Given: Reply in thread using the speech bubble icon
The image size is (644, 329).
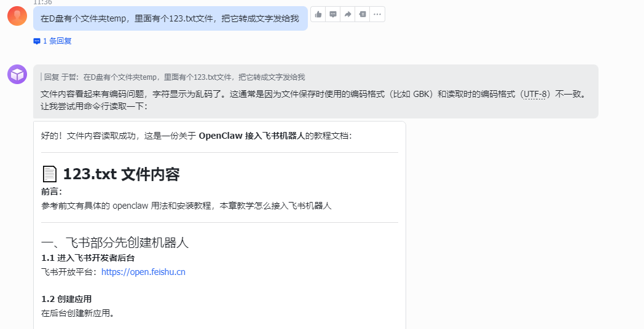Looking at the screenshot, I should pyautogui.click(x=333, y=14).
